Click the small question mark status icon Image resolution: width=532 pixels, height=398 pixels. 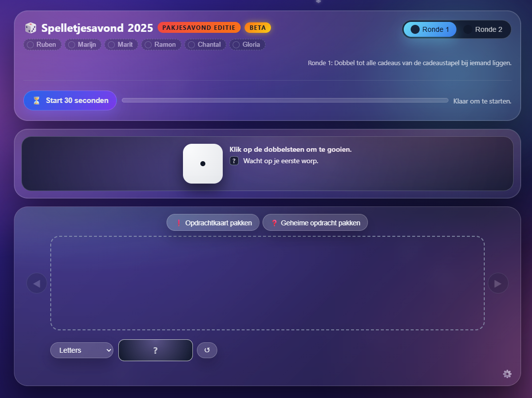pyautogui.click(x=234, y=161)
